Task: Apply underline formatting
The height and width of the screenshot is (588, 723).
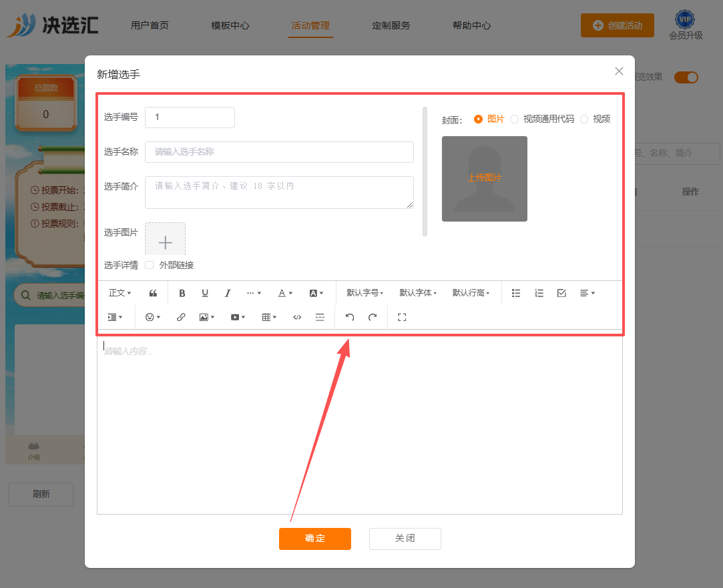Action: click(x=205, y=293)
